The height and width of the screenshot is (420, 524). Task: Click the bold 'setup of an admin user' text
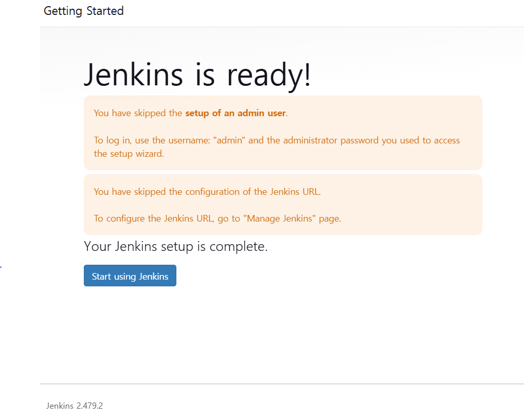236,113
